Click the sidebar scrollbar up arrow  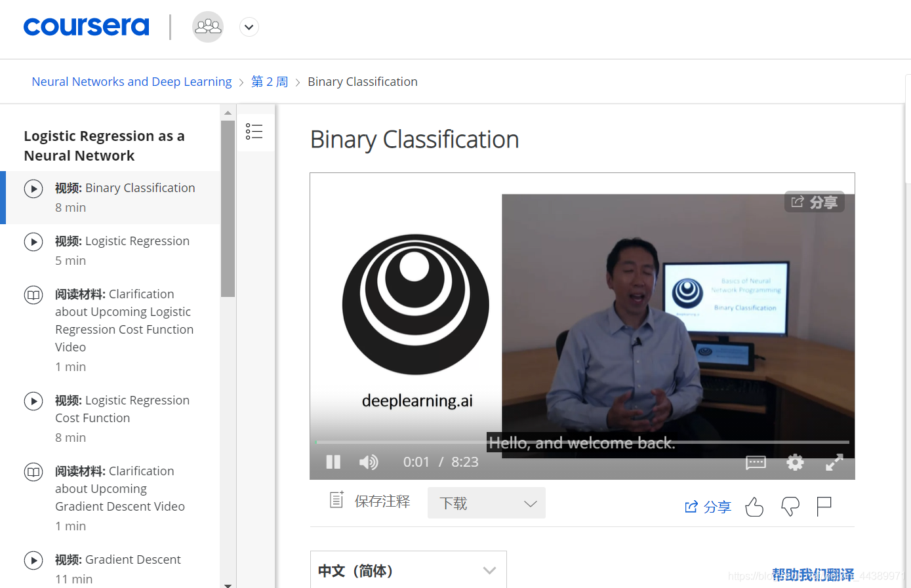tap(228, 113)
